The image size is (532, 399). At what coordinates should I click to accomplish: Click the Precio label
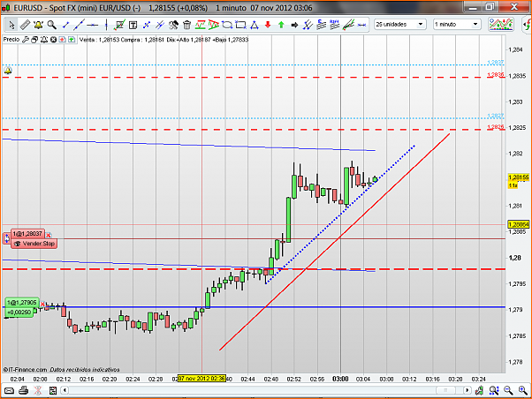pyautogui.click(x=11, y=40)
